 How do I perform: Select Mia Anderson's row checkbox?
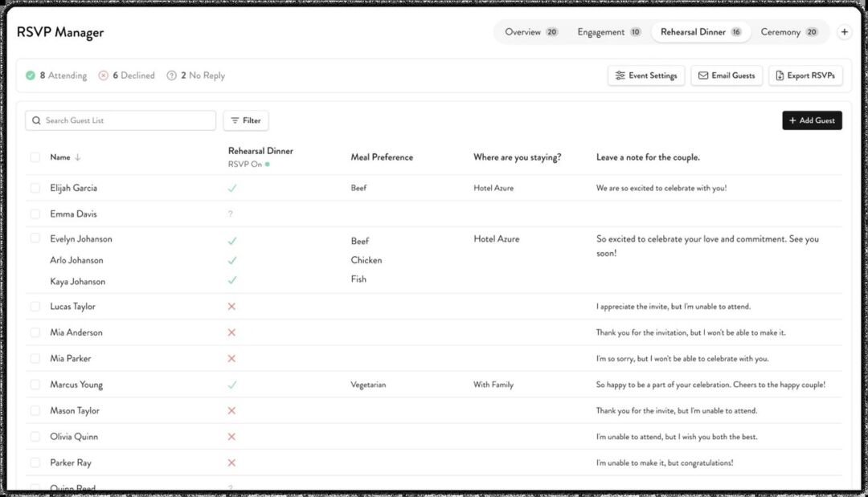pyautogui.click(x=35, y=332)
